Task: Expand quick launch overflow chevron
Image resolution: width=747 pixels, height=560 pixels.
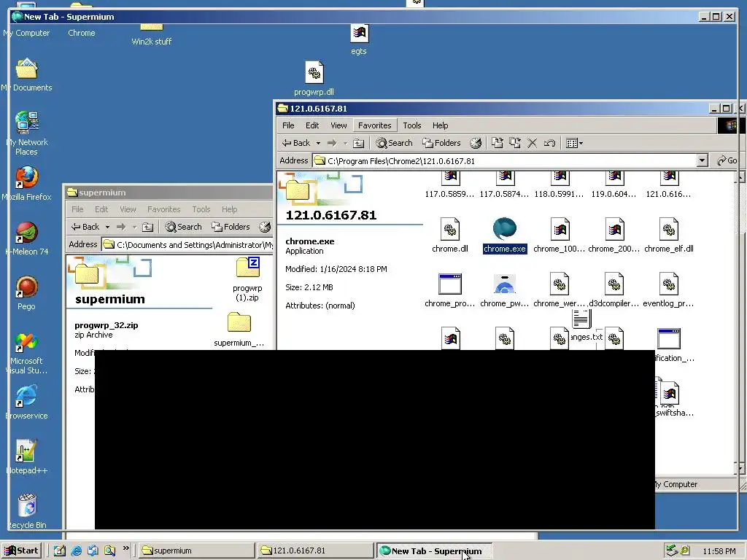Action: [x=125, y=548]
